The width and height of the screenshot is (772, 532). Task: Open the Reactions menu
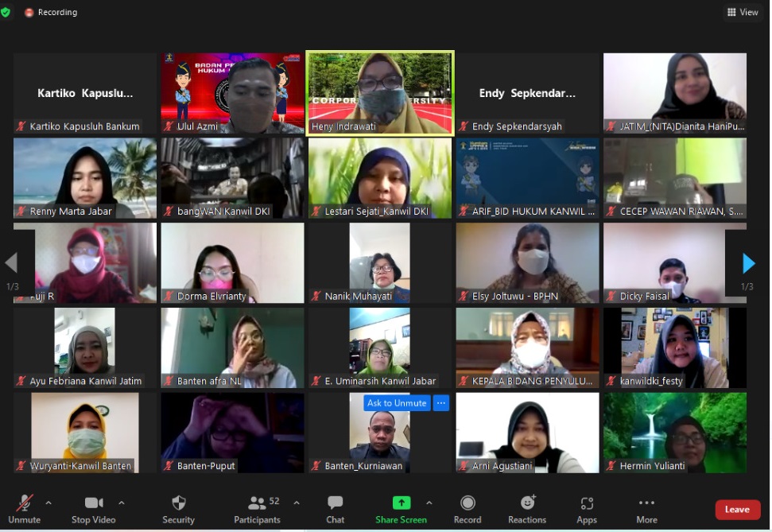527,510
